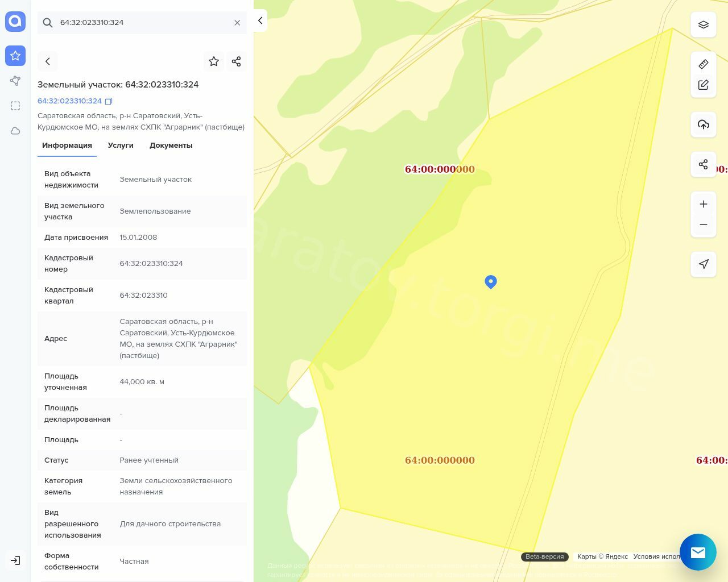The image size is (728, 582).
Task: Open the route/graph tool in sidebar
Action: pos(15,81)
